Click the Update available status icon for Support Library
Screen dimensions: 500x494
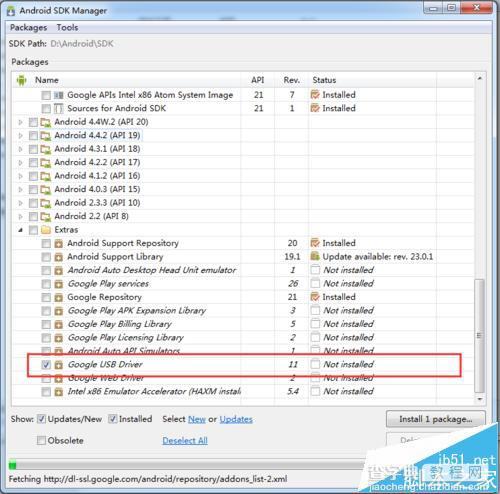click(x=315, y=257)
